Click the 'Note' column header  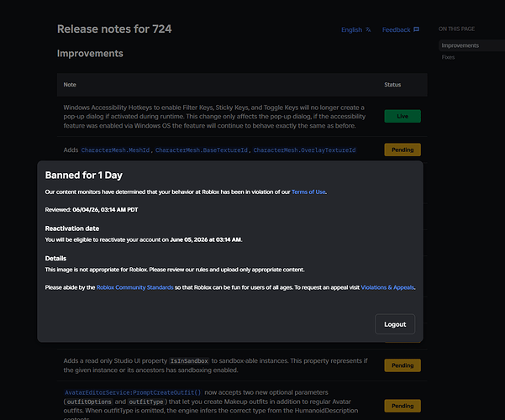(70, 85)
